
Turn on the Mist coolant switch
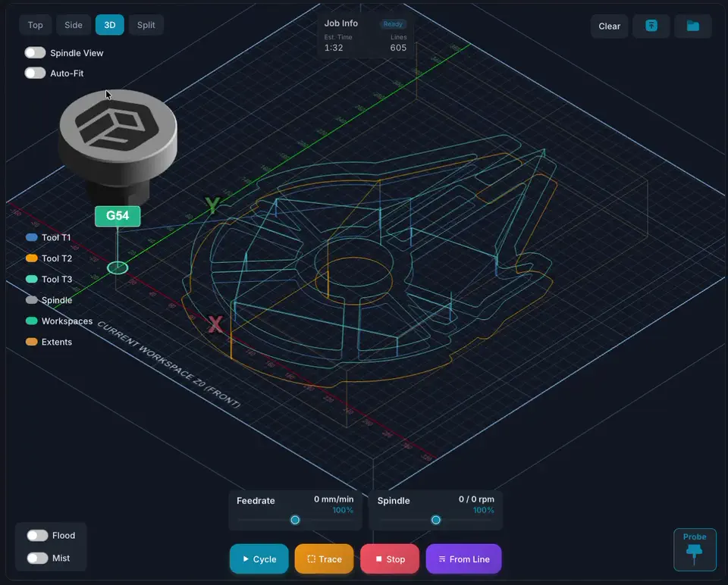point(37,558)
